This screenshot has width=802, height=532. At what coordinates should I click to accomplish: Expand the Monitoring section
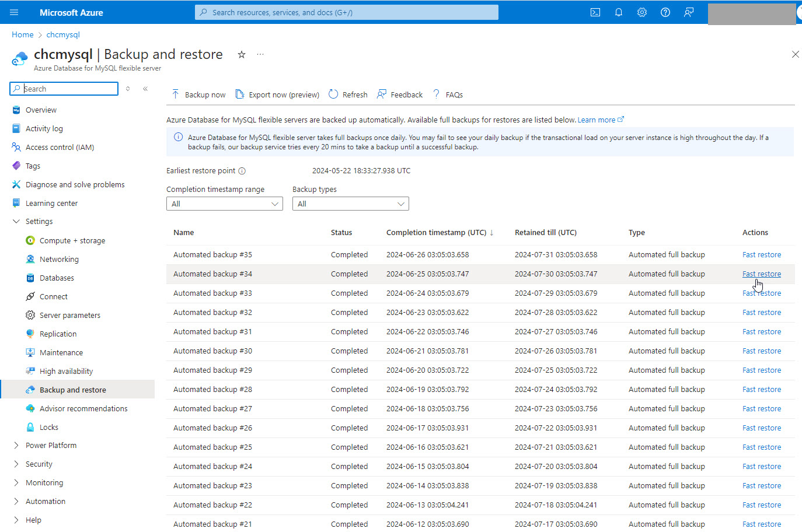click(x=16, y=482)
